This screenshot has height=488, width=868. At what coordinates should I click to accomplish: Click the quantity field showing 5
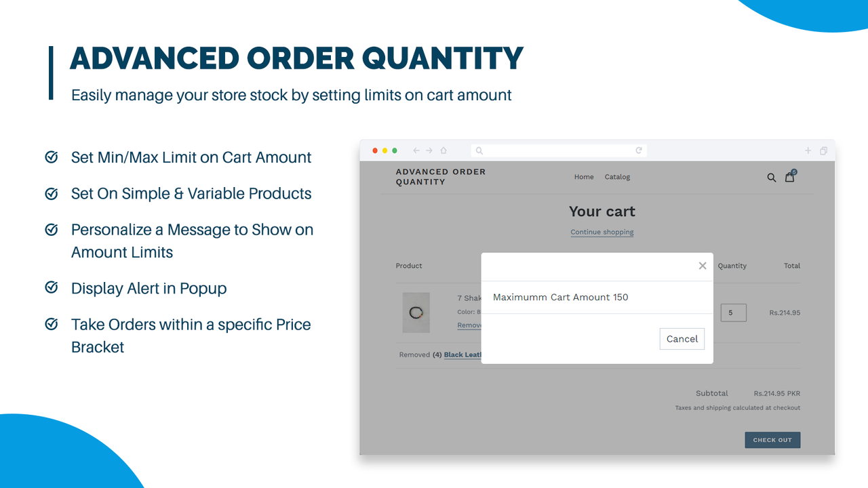point(733,312)
